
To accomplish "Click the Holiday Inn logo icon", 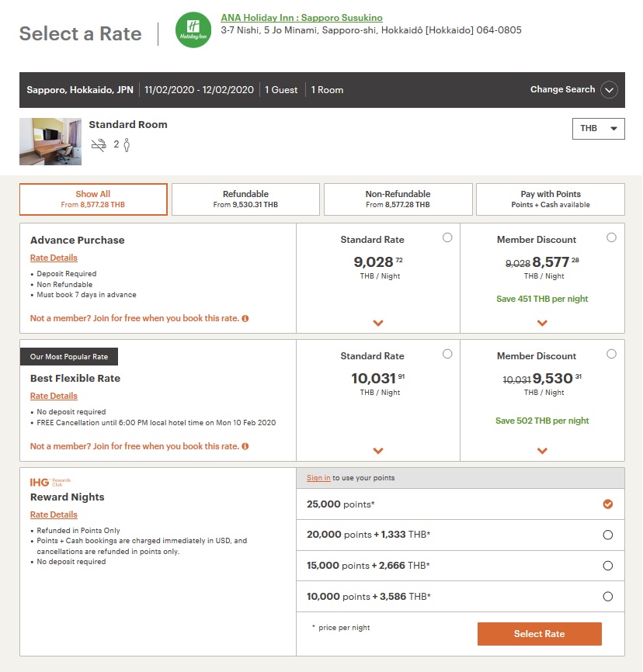I will [x=193, y=30].
